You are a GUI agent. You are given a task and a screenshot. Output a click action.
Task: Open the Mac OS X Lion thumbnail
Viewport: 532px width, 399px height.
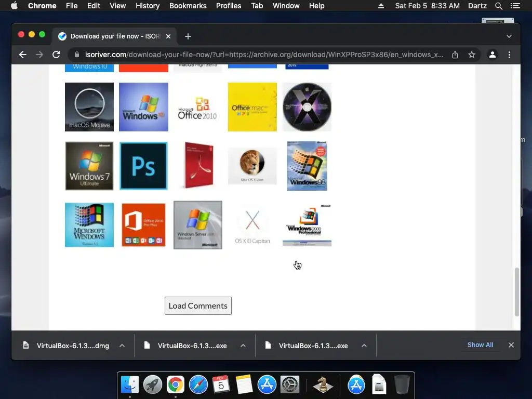point(252,166)
